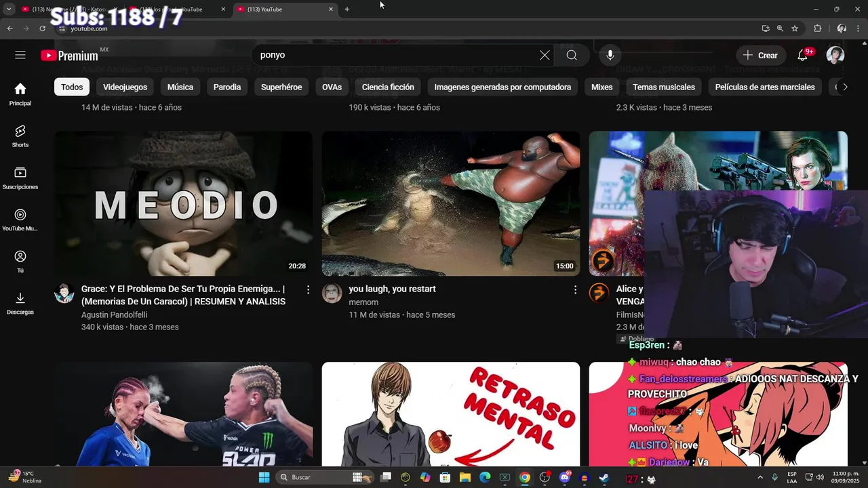The width and height of the screenshot is (868, 488).
Task: Clear the search text with X icon
Action: click(x=545, y=55)
